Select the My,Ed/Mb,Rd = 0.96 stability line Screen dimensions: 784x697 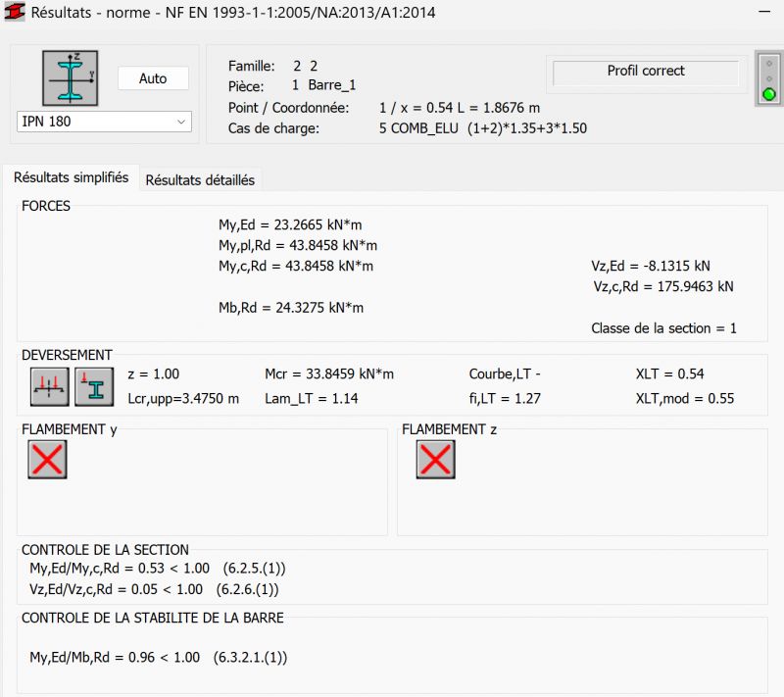[x=159, y=658]
